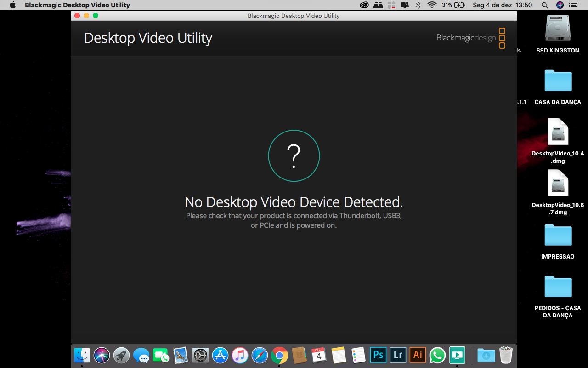Click the date and time Seg 4 de dez
Screen dimensions: 588x368
502,5
